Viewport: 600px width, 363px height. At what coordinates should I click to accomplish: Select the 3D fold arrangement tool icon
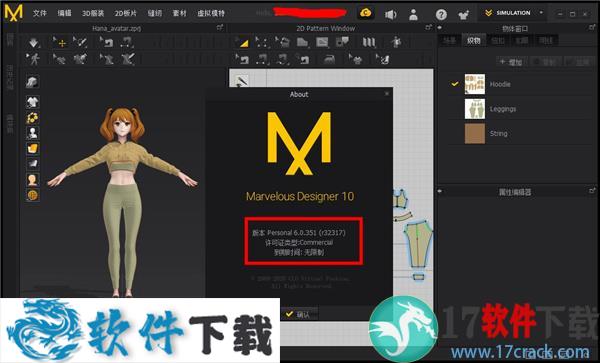click(x=60, y=59)
